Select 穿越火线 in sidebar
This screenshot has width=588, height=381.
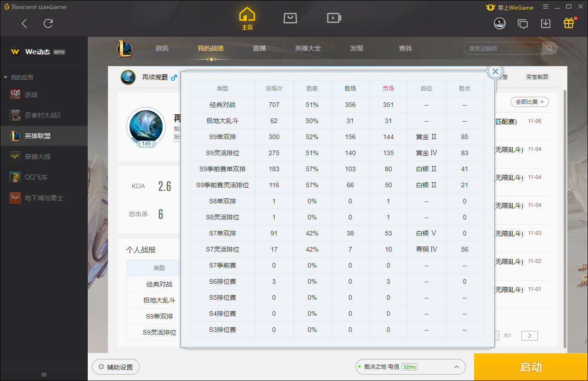(44, 157)
